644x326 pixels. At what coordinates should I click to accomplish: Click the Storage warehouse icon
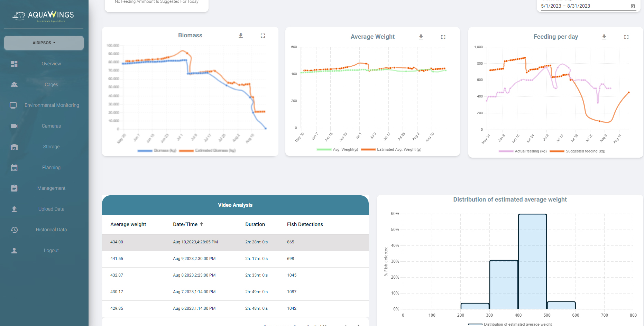(14, 147)
